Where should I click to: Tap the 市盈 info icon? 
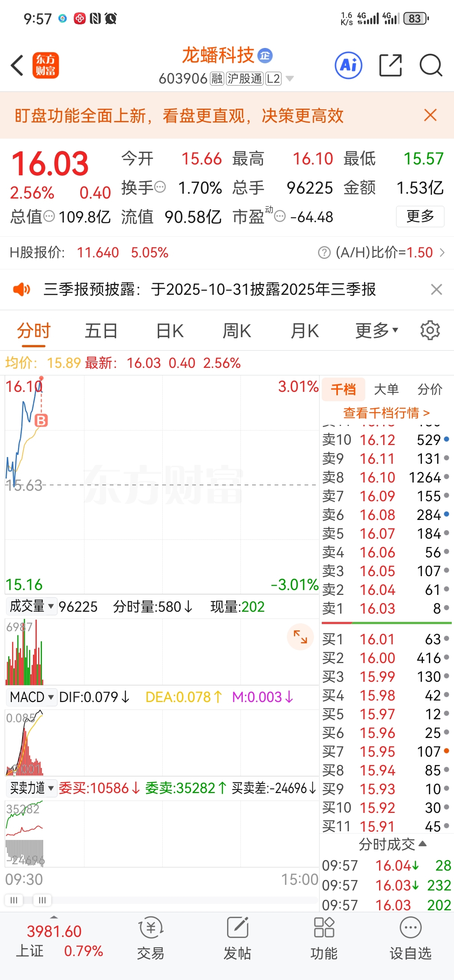click(x=280, y=217)
